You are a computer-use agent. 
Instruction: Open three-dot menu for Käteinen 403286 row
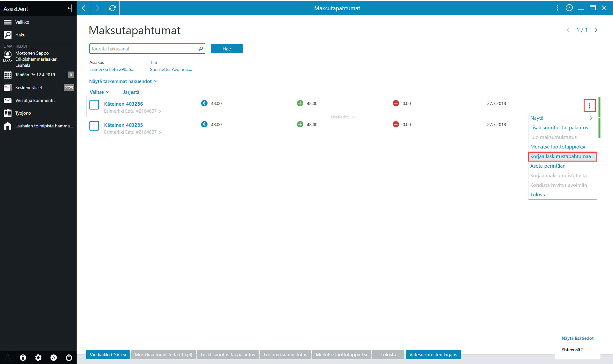589,106
